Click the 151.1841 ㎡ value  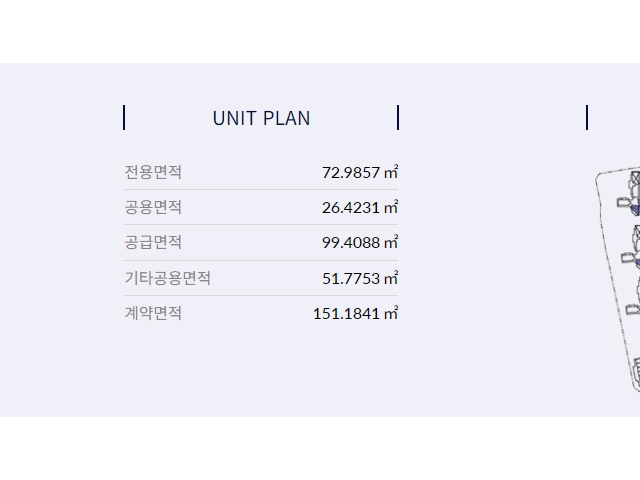pyautogui.click(x=356, y=313)
